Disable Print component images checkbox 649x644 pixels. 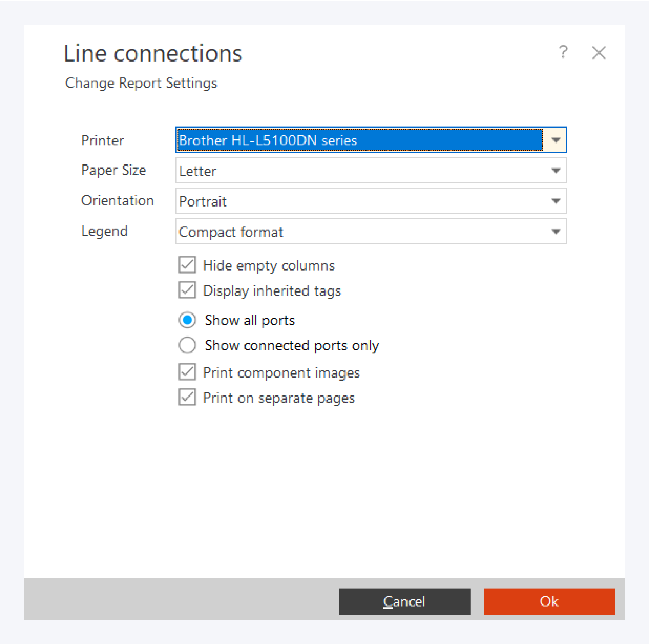click(187, 372)
